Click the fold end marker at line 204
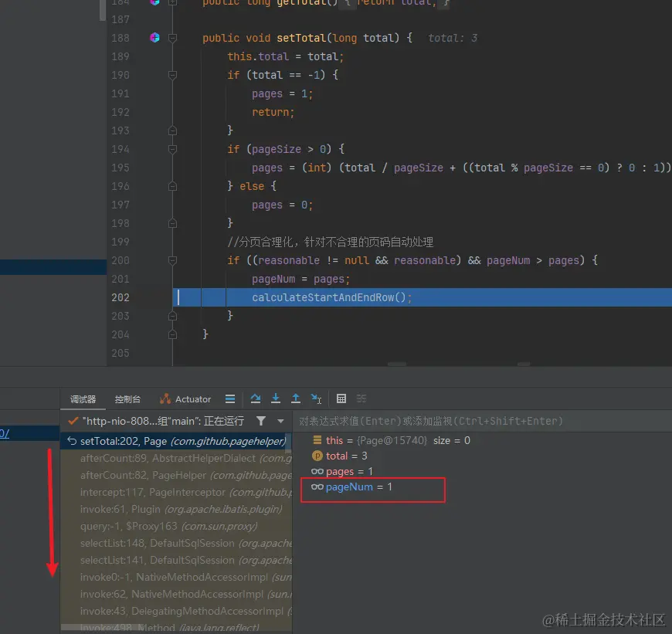 [173, 334]
